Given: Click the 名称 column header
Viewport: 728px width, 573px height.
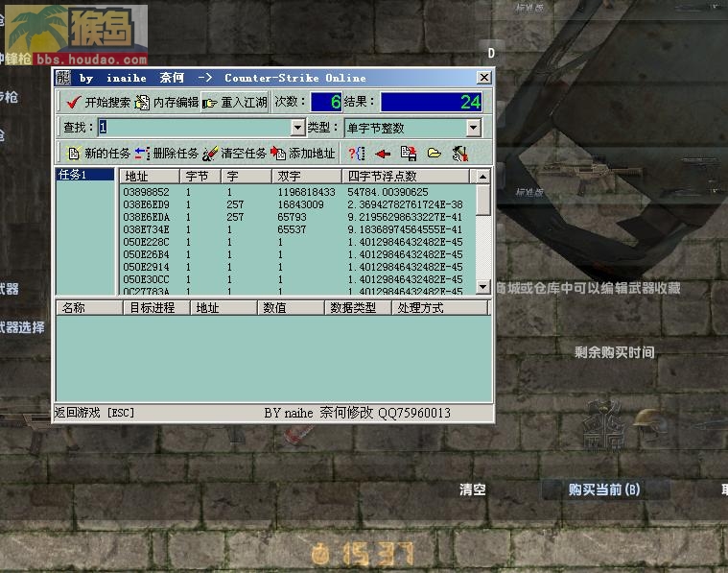Looking at the screenshot, I should point(89,308).
